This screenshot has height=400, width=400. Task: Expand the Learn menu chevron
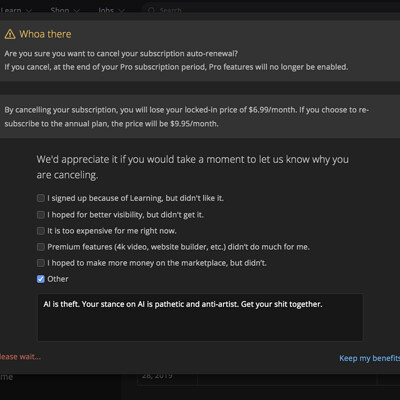point(29,11)
